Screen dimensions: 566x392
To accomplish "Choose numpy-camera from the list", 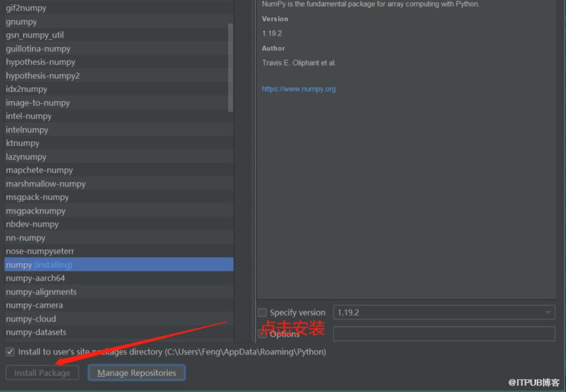I will (x=119, y=306).
